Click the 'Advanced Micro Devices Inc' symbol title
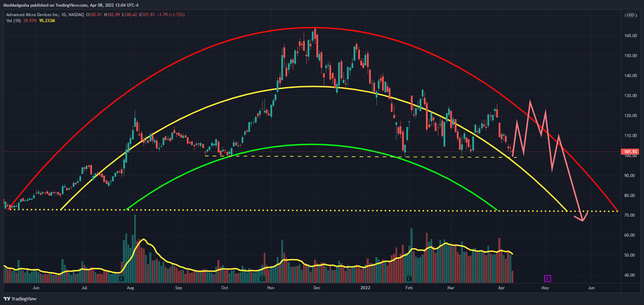The image size is (644, 305). 33,15
